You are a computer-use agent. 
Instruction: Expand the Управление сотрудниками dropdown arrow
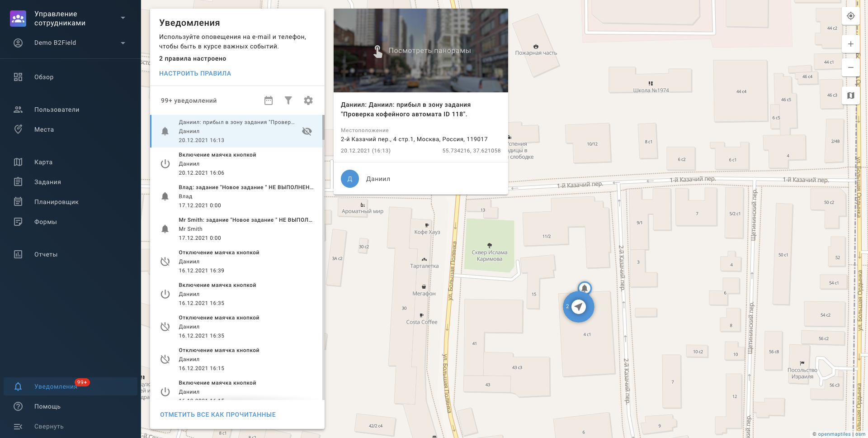pos(123,18)
